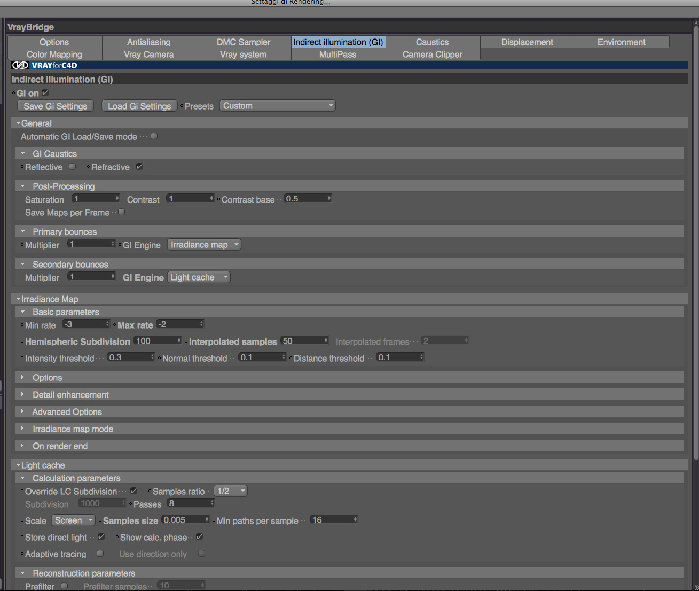Toggle Reflective GI caustics checkbox
The width and height of the screenshot is (699, 591).
pos(72,167)
